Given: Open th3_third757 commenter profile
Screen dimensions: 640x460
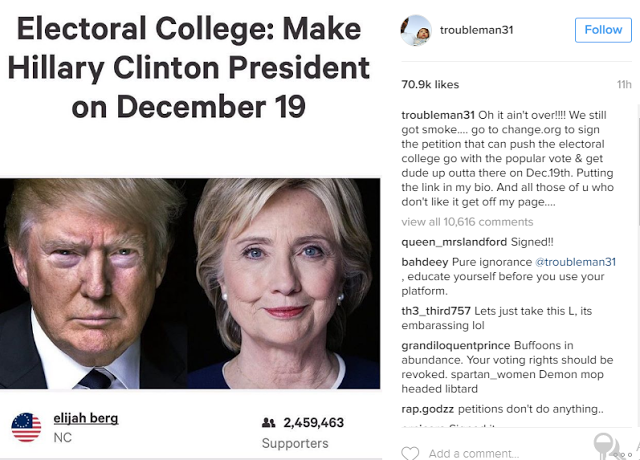Looking at the screenshot, I should (436, 311).
